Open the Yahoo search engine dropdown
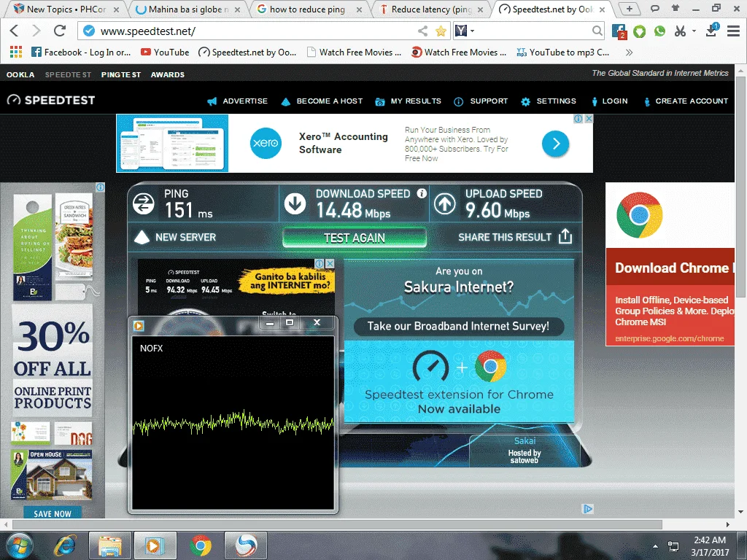This screenshot has height=560, width=747. [x=465, y=31]
